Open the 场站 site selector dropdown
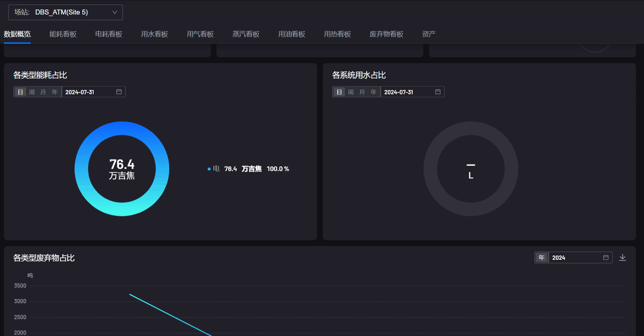 click(x=66, y=12)
